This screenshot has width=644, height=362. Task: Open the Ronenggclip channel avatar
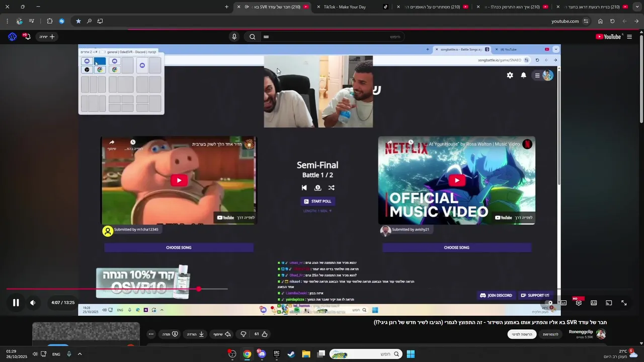coord(601,334)
